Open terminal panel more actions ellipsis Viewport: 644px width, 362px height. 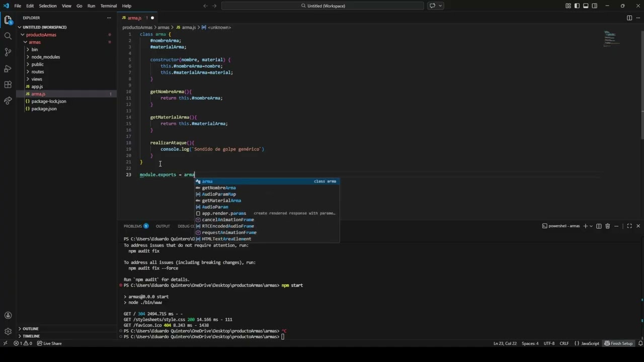[x=616, y=226]
